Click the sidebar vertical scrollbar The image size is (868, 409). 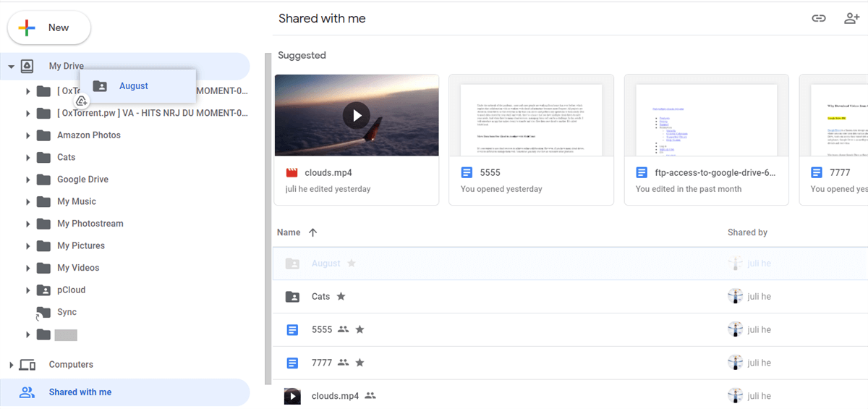click(x=268, y=217)
